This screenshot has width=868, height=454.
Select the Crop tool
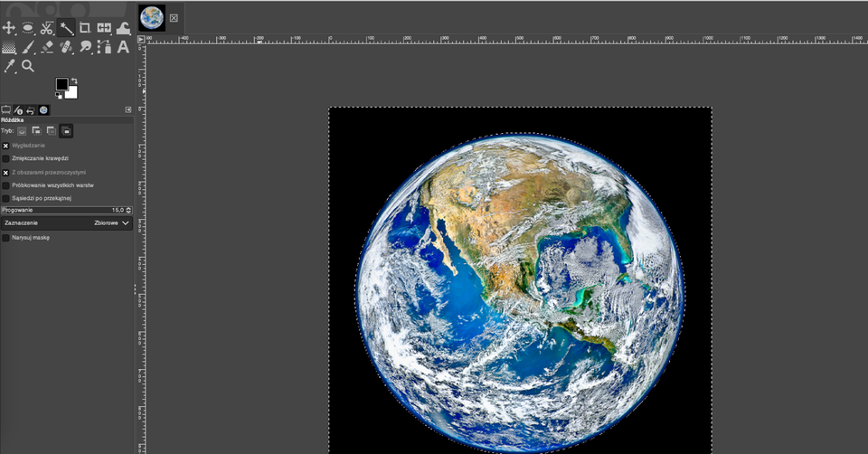click(85, 28)
